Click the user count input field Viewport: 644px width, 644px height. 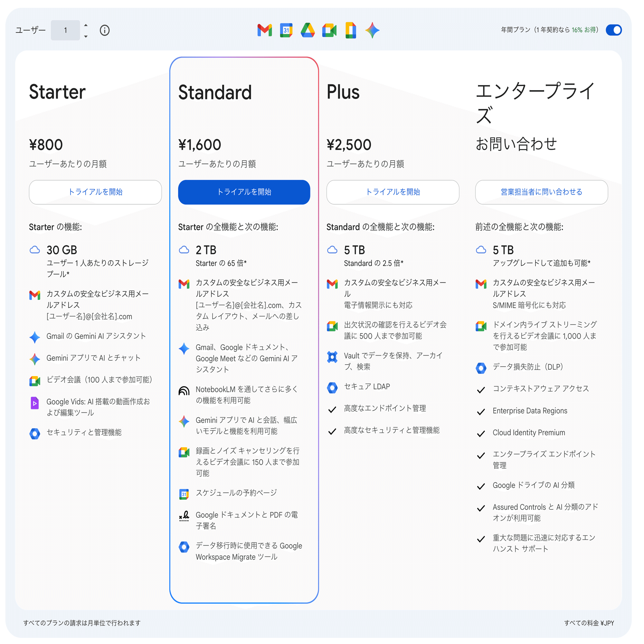point(65,30)
